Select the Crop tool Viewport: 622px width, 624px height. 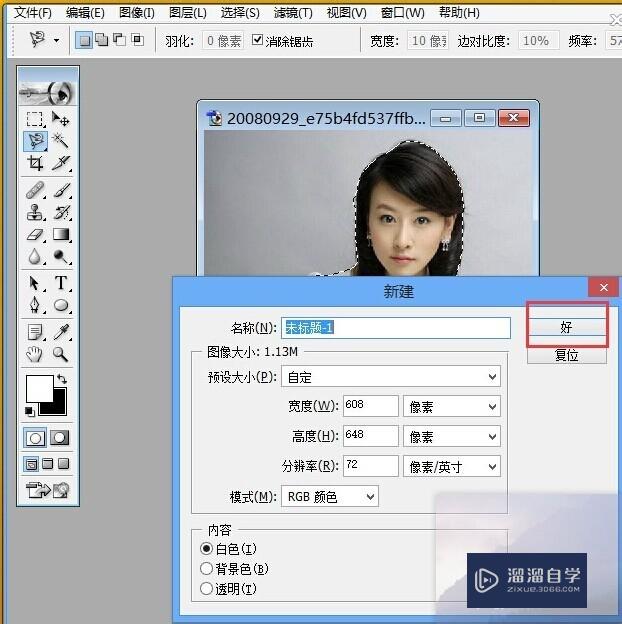tap(35, 164)
